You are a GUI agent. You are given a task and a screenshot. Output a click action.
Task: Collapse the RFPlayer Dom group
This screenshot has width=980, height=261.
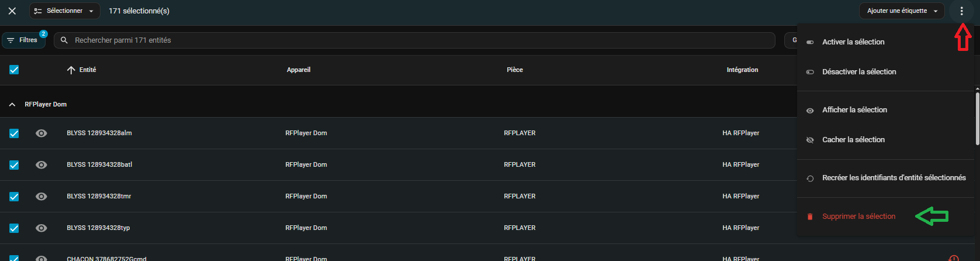click(12, 105)
